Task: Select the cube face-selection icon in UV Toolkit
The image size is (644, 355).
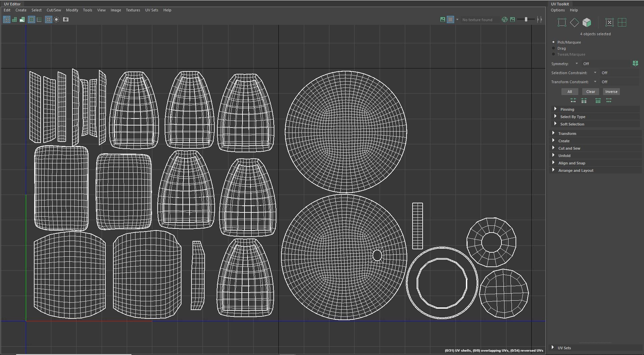Action: coord(587,22)
